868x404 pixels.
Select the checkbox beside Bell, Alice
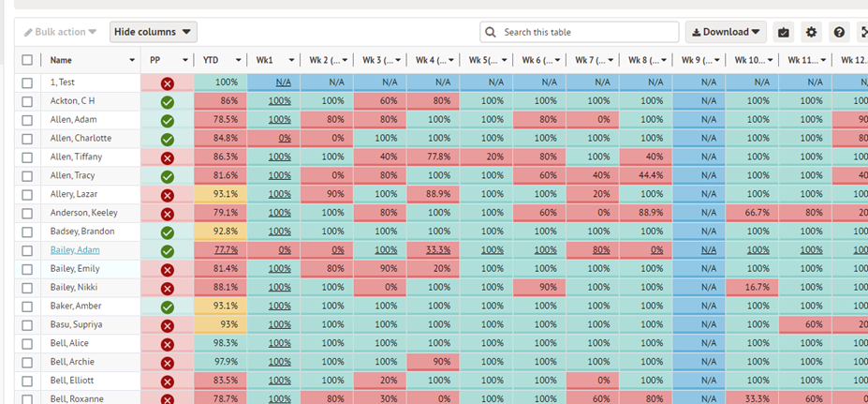point(27,344)
